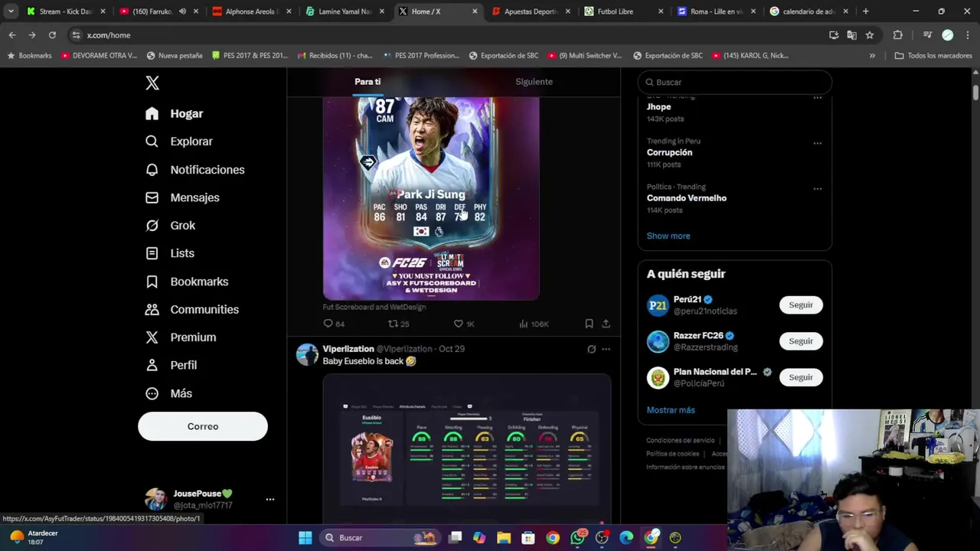Image resolution: width=980 pixels, height=551 pixels.
Task: Click Grok icon on Viperlization post
Action: [591, 349]
